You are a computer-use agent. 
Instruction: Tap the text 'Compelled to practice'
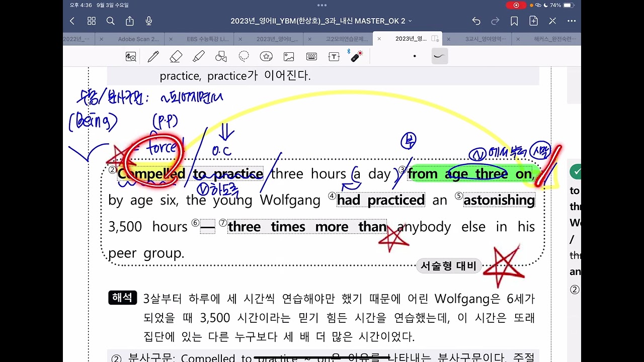(x=190, y=174)
